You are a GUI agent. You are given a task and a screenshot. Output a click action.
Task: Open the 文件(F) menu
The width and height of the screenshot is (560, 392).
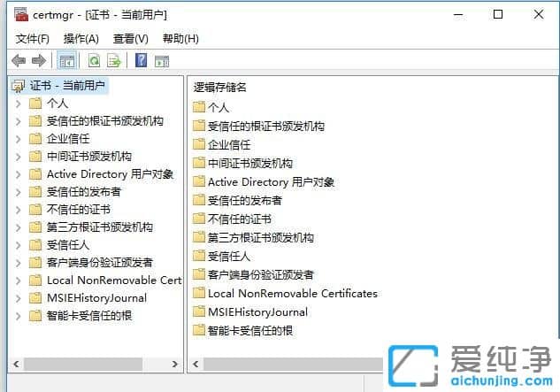click(32, 39)
